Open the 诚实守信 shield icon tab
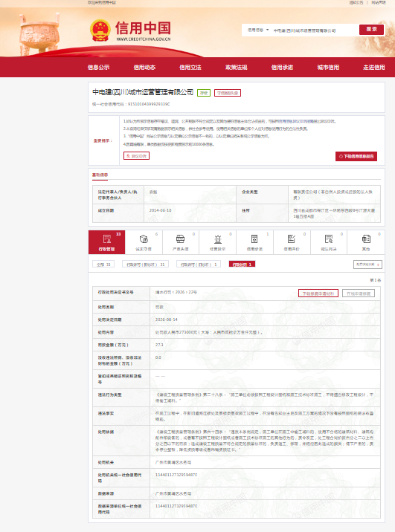The width and height of the screenshot is (395, 532). point(144,242)
